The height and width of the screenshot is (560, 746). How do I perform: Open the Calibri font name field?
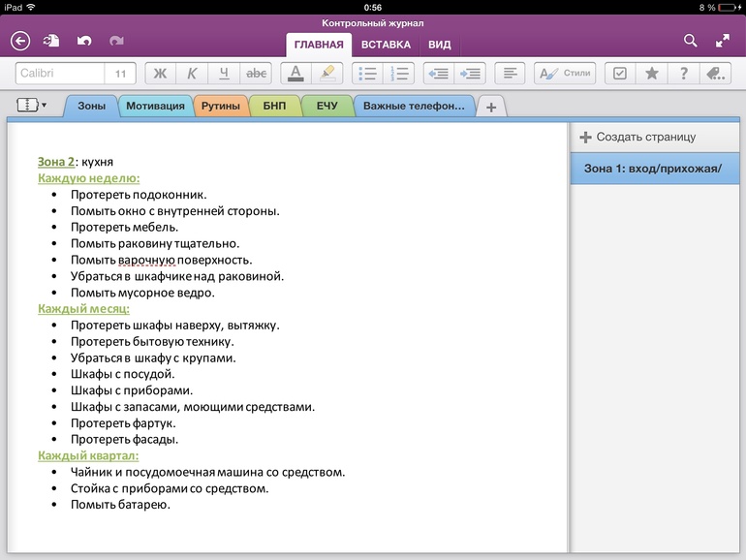[x=60, y=74]
